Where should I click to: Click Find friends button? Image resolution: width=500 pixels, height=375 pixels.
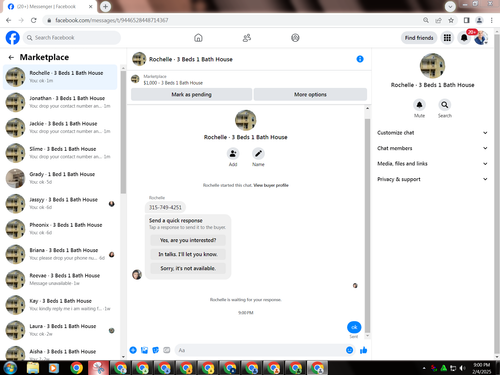419,38
